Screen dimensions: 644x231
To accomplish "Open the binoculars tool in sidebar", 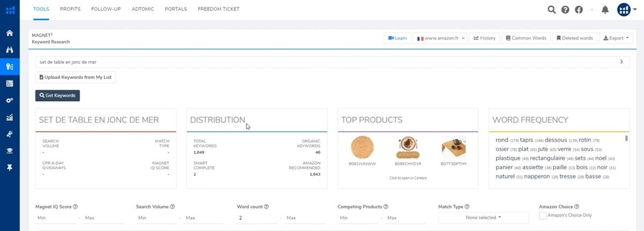I will (10, 50).
